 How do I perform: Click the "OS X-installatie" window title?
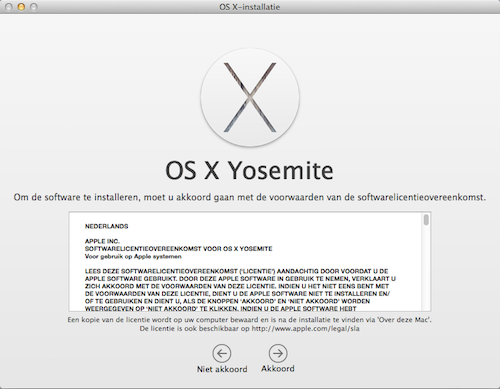tap(250, 7)
